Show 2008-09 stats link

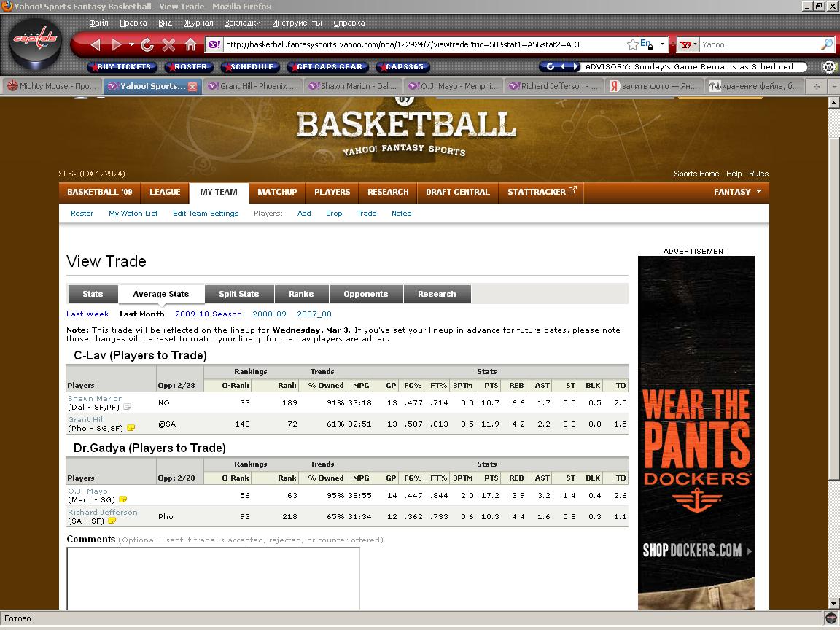pos(270,314)
